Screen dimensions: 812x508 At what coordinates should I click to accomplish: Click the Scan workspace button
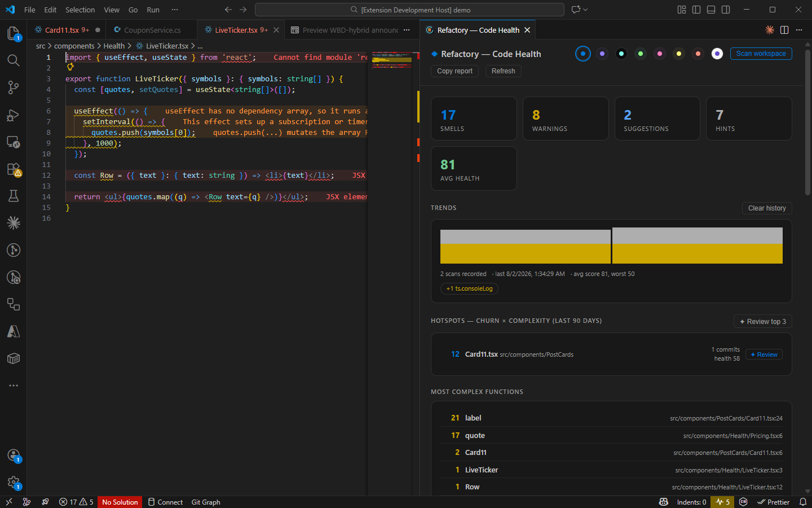pyautogui.click(x=761, y=54)
